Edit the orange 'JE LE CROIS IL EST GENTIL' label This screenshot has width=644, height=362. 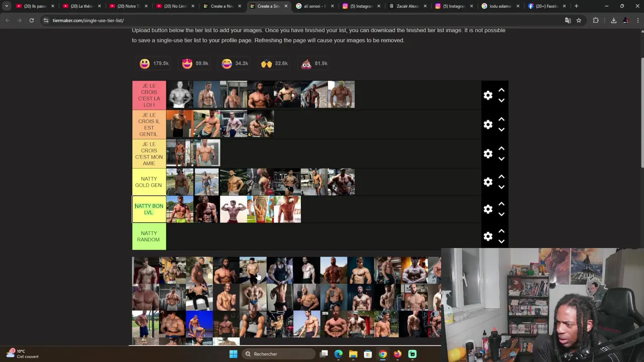pos(149,125)
